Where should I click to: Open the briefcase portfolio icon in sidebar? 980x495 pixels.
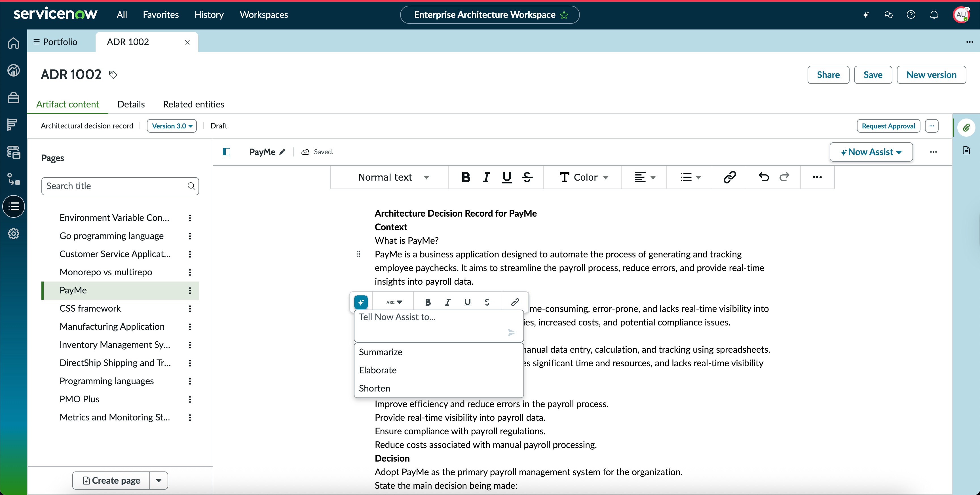pos(14,98)
